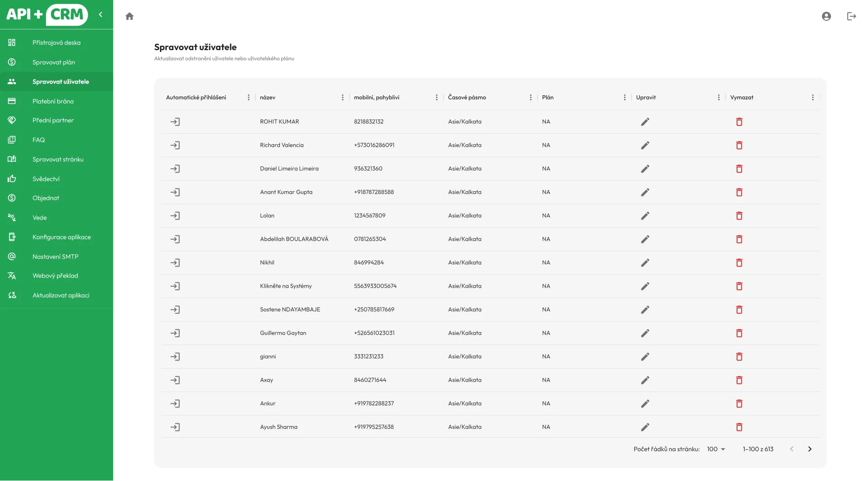Open the 'Spravovat plán' section
Viewport: 868px width, 481px height.
(53, 62)
